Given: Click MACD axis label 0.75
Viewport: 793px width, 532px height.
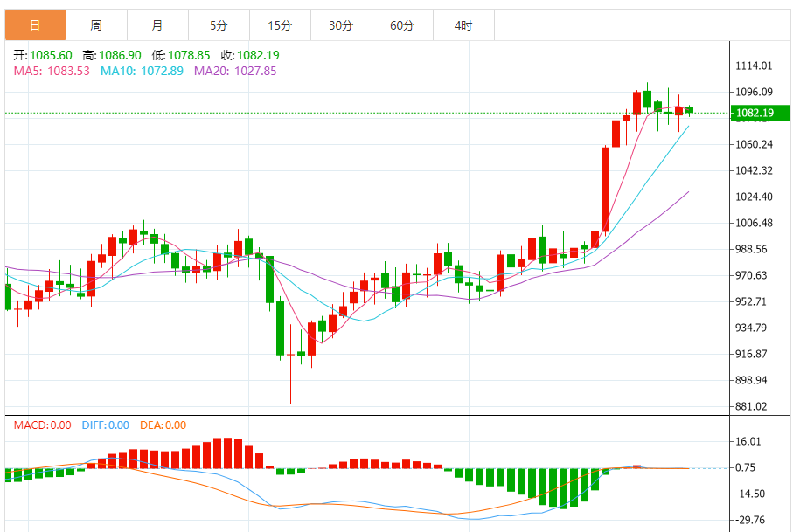Looking at the screenshot, I should [x=746, y=468].
